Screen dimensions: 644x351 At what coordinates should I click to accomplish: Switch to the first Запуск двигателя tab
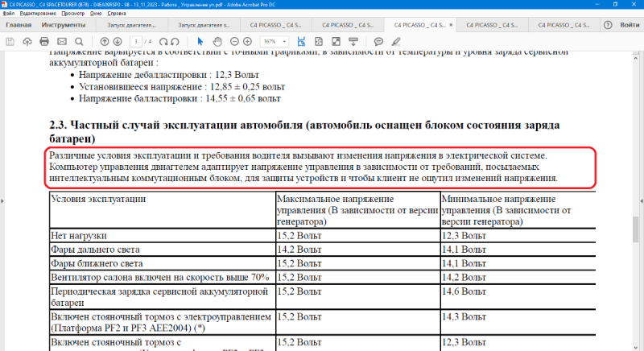(131, 25)
